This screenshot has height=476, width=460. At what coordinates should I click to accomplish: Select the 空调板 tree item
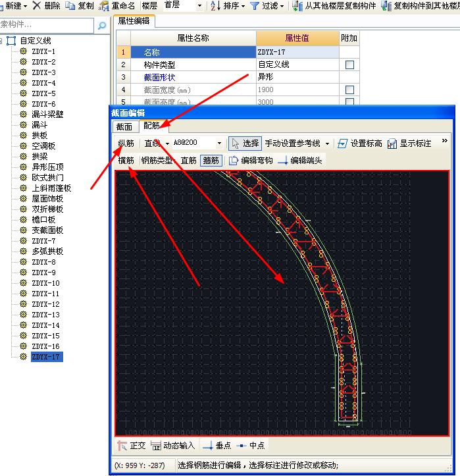[43, 145]
